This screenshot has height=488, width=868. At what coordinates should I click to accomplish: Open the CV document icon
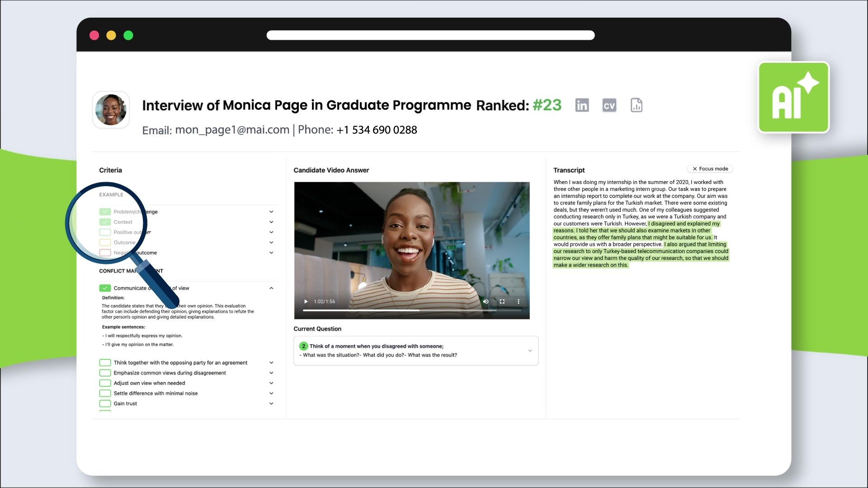[609, 105]
